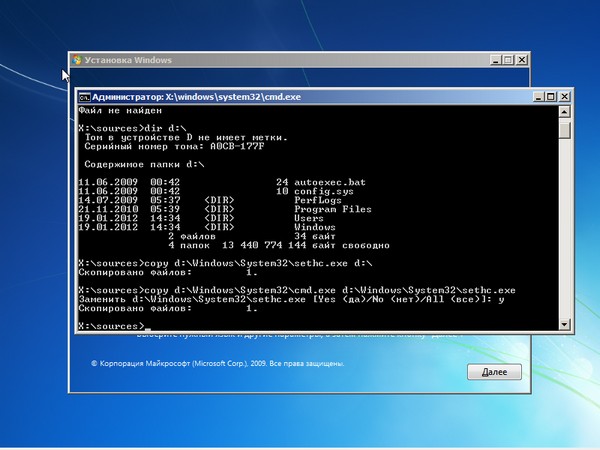Click the console scrollbar down arrow
The image size is (600, 450).
pos(565,325)
